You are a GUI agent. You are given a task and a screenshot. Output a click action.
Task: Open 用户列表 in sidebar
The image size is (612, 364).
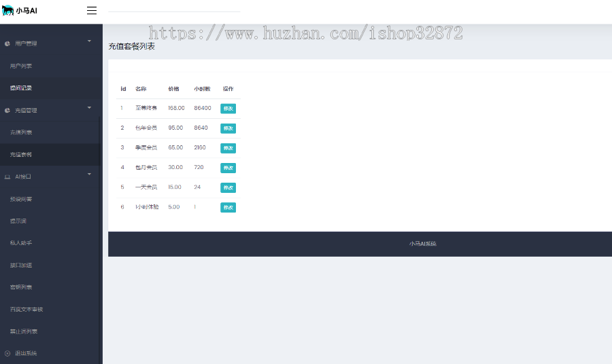(x=21, y=66)
